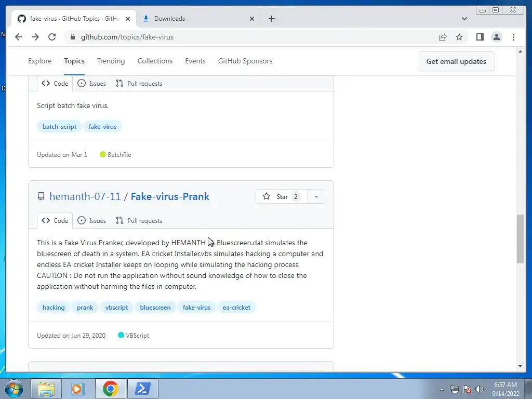This screenshot has height=399, width=532.
Task: Select the batch-script topic tag
Action: tap(59, 127)
